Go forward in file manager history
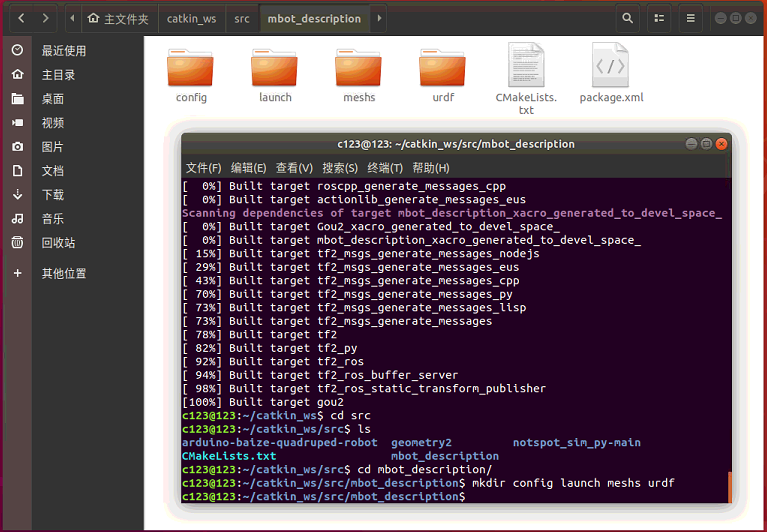Image resolution: width=767 pixels, height=532 pixels. tap(45, 19)
